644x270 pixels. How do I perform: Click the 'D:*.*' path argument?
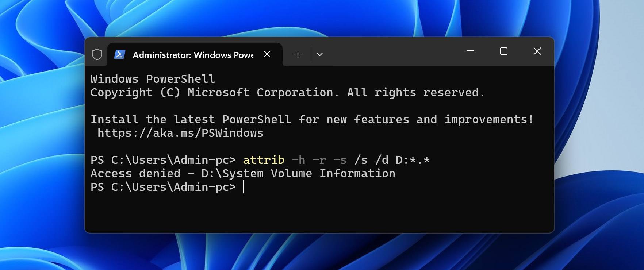(413, 160)
